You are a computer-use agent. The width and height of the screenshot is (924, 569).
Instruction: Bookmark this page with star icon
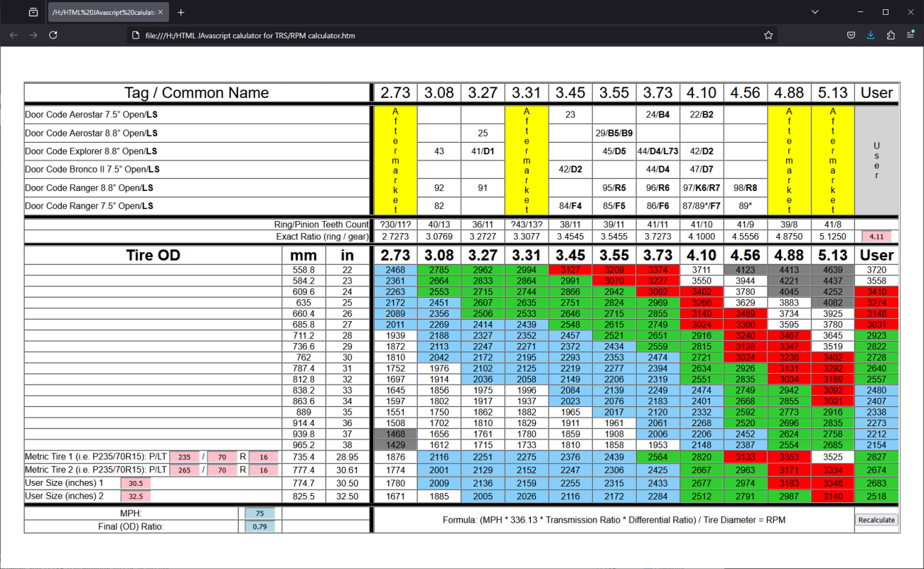(x=768, y=35)
